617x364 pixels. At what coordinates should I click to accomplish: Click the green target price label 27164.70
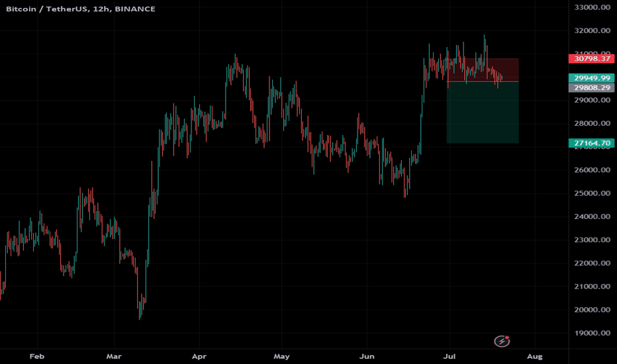point(591,143)
